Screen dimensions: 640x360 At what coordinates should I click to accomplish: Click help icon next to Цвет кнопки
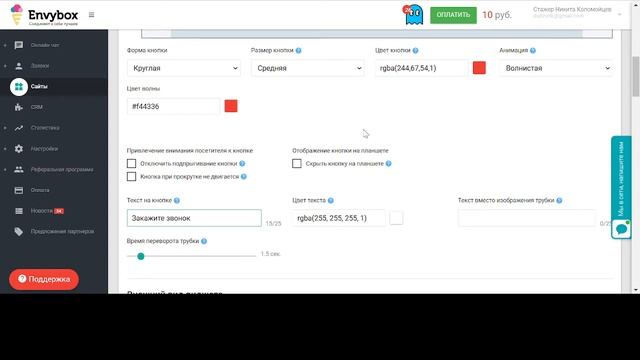coord(415,51)
